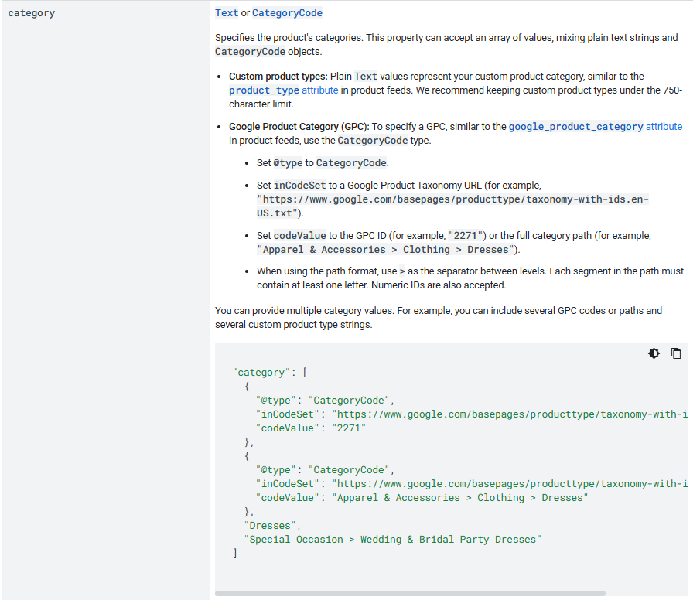Click 'Set @type to CategoryCode.' bullet
Image resolution: width=700 pixels, height=600 pixels.
click(323, 163)
